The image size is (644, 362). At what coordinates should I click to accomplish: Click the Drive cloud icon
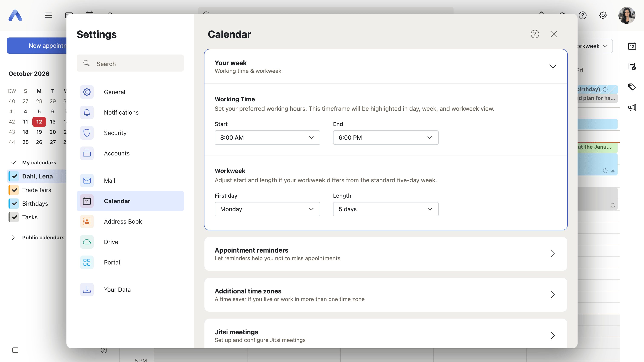(x=87, y=242)
